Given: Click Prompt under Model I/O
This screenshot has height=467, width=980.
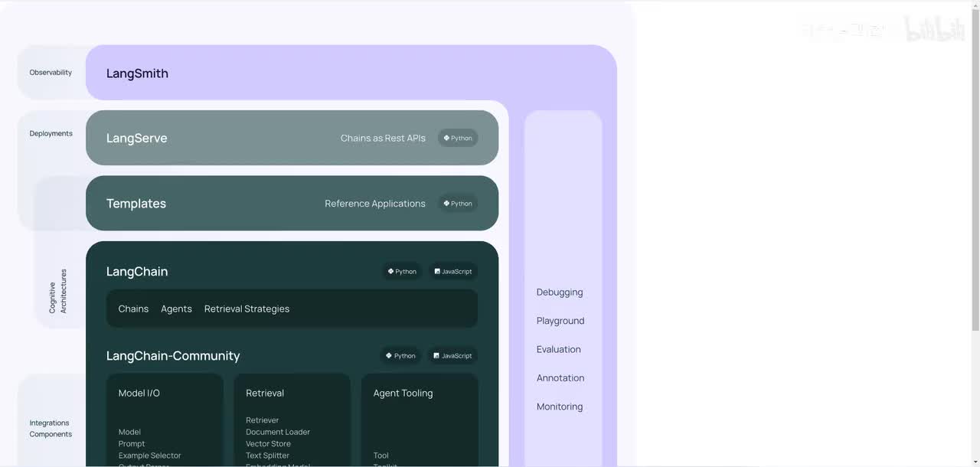Looking at the screenshot, I should coord(132,444).
